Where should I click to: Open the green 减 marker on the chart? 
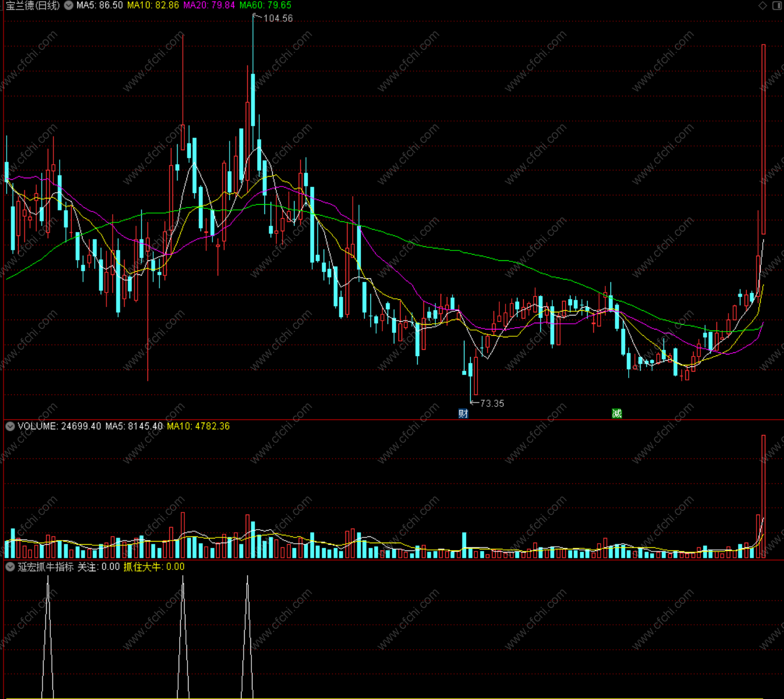click(x=617, y=414)
